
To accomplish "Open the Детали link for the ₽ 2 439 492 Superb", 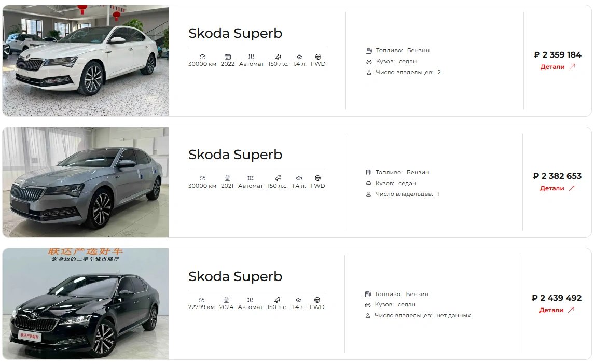I will 551,310.
